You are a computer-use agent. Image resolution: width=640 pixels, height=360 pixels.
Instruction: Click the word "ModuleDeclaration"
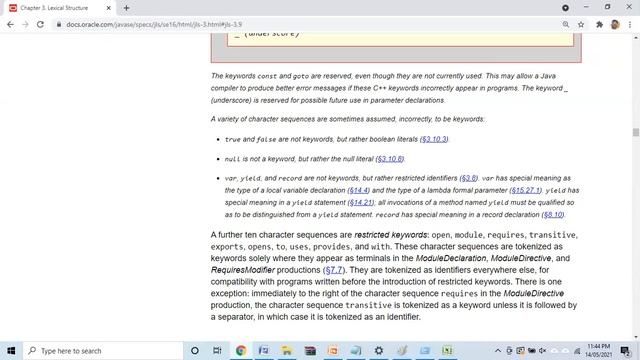tap(451, 258)
